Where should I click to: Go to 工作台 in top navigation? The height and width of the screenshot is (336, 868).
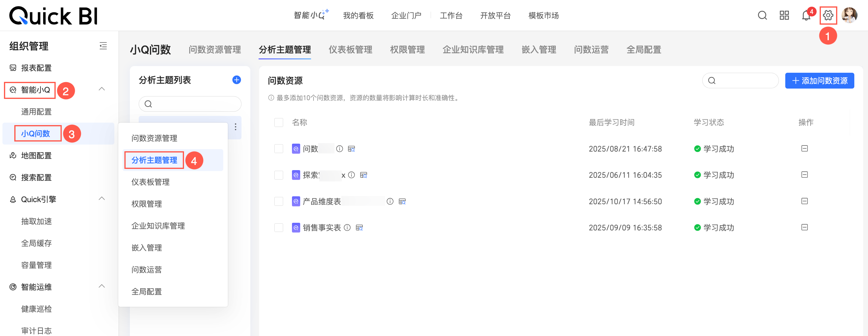tap(451, 16)
